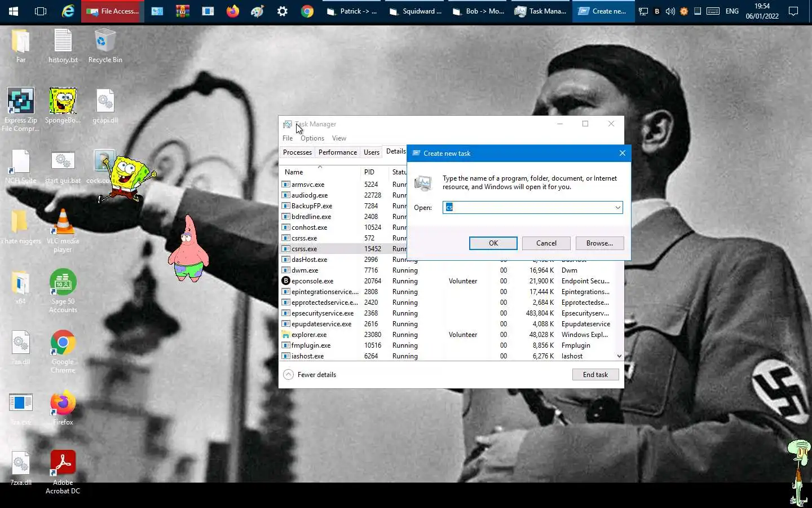Select the Google Chrome desktop shortcut
Screen dimensions: 812x508
pyautogui.click(x=63, y=352)
